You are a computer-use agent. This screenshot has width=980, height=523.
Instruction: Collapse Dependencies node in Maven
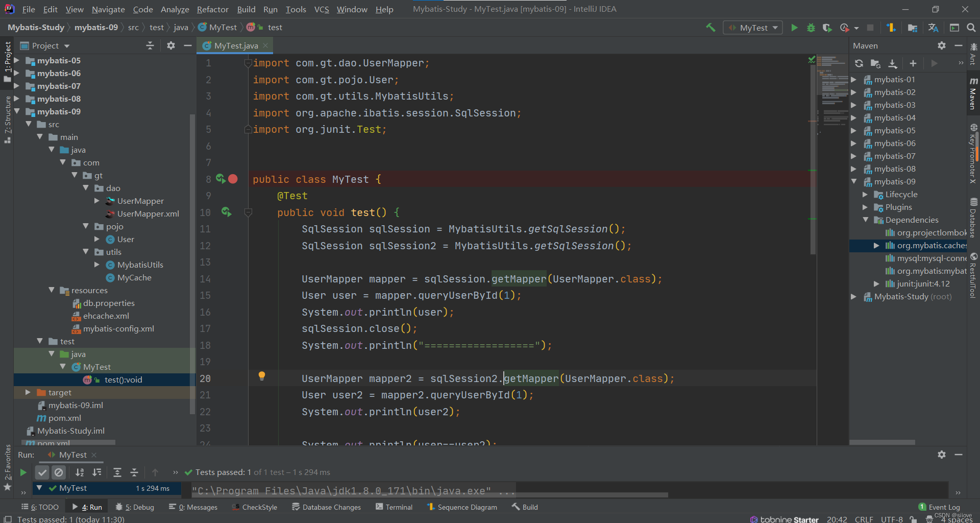click(865, 220)
